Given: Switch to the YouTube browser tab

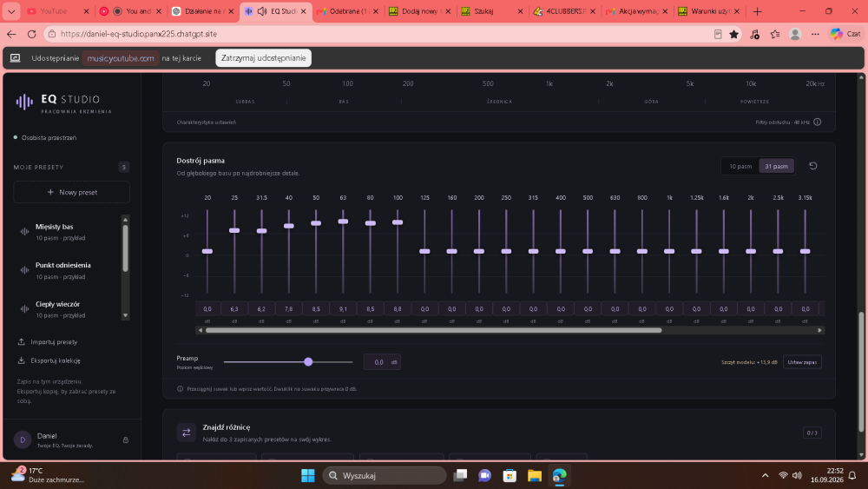Looking at the screenshot, I should coord(58,11).
